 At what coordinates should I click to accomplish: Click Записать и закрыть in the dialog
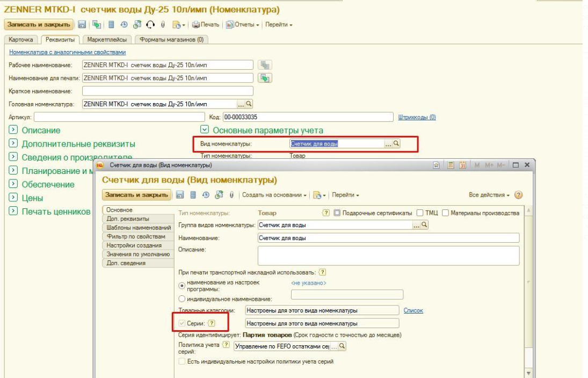coord(136,195)
